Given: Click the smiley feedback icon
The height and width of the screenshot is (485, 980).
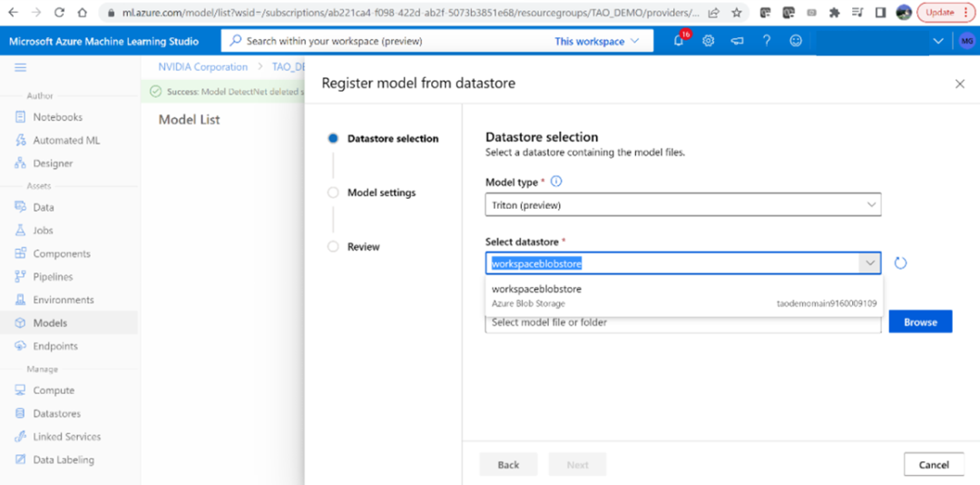Looking at the screenshot, I should tap(796, 41).
